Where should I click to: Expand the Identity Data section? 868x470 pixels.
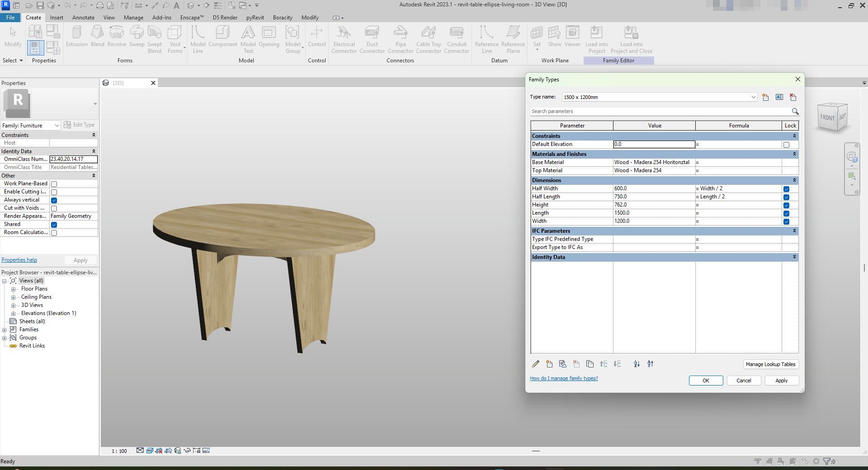tap(794, 257)
